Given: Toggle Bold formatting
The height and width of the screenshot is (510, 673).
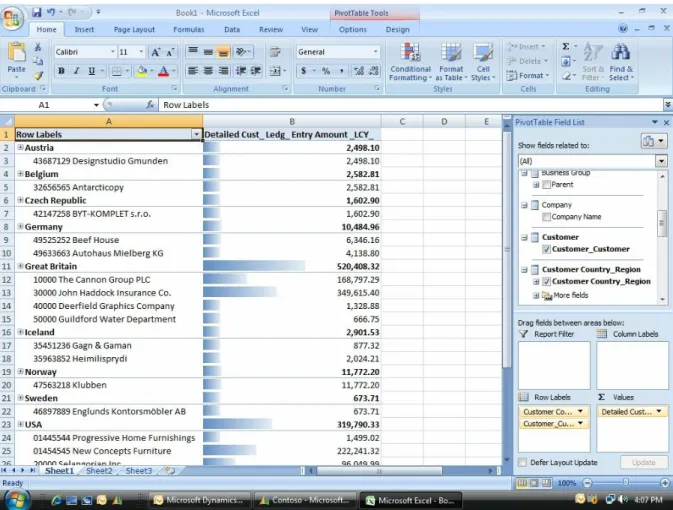Looking at the screenshot, I should click(x=61, y=71).
